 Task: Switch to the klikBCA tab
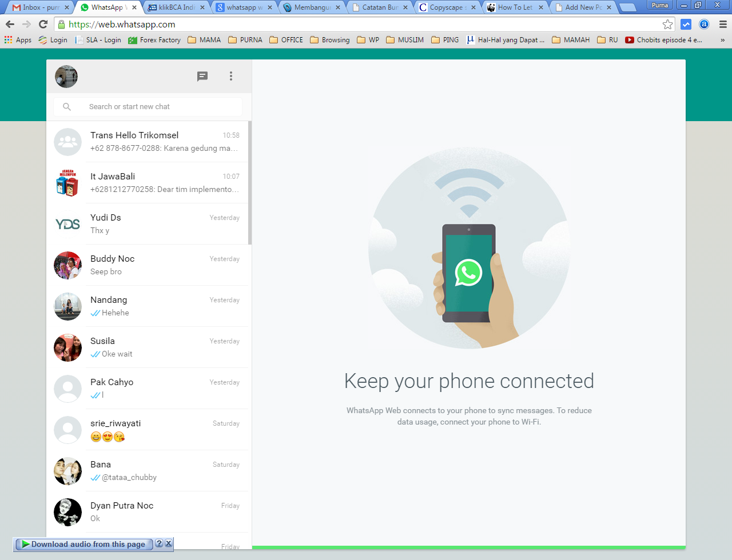coord(176,7)
